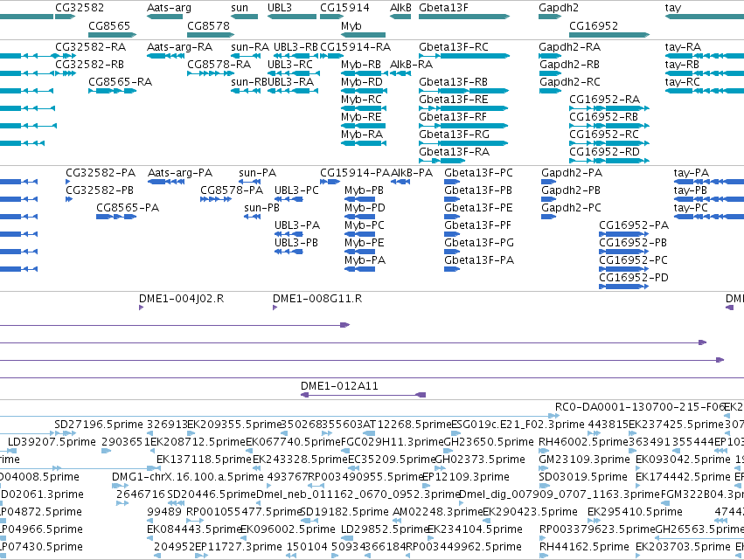Screen dimensions: 744x560
Task: Click protein Gbeta13F-PF
Action: [x=452, y=234]
